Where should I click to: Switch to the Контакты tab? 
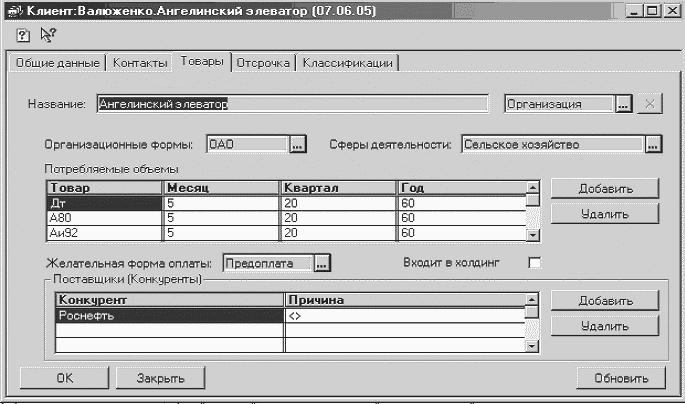click(139, 63)
